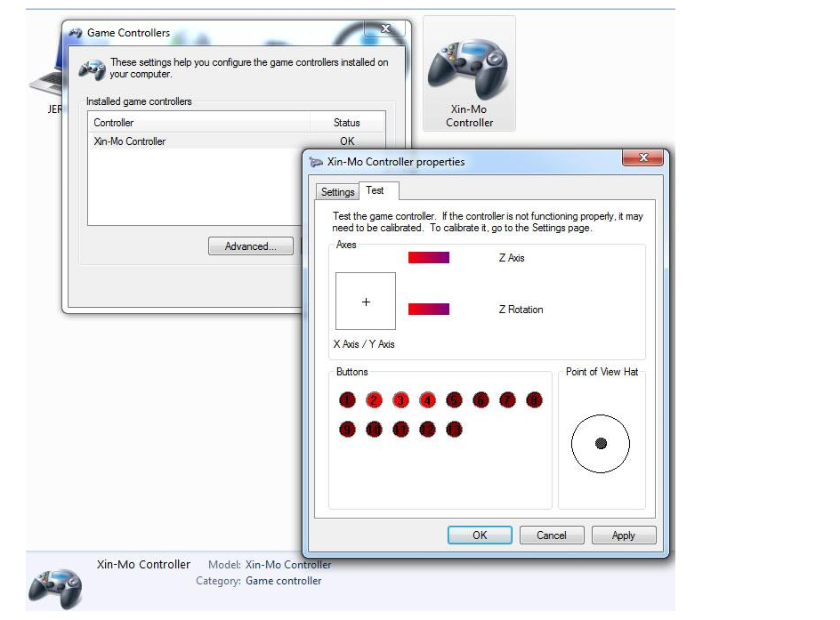Screen dimensions: 840x620
Task: Click the Game Controllers title bar icon
Action: point(75,33)
